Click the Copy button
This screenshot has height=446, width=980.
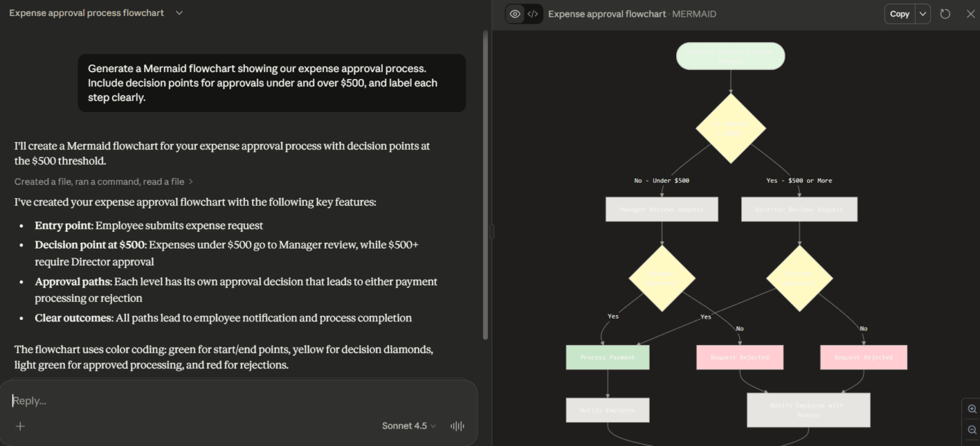click(899, 14)
